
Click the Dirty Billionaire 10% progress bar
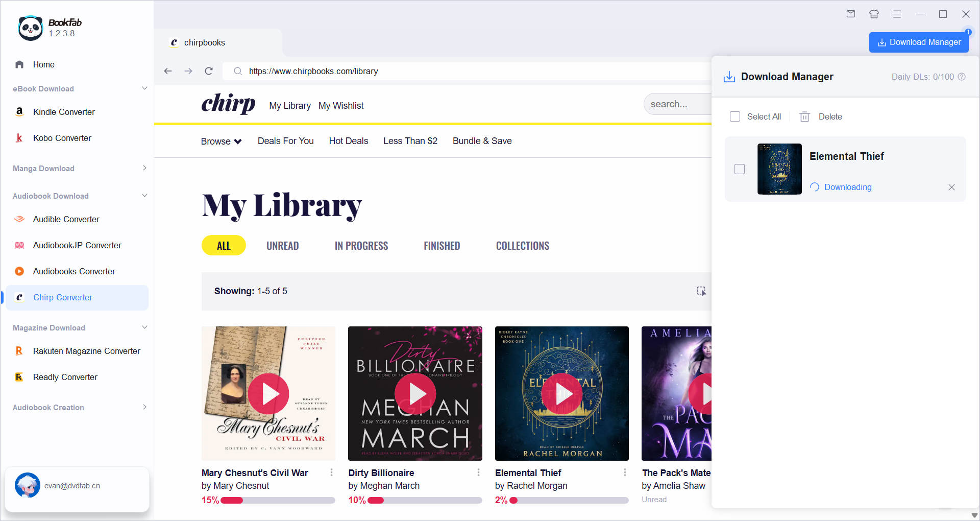[x=425, y=501]
